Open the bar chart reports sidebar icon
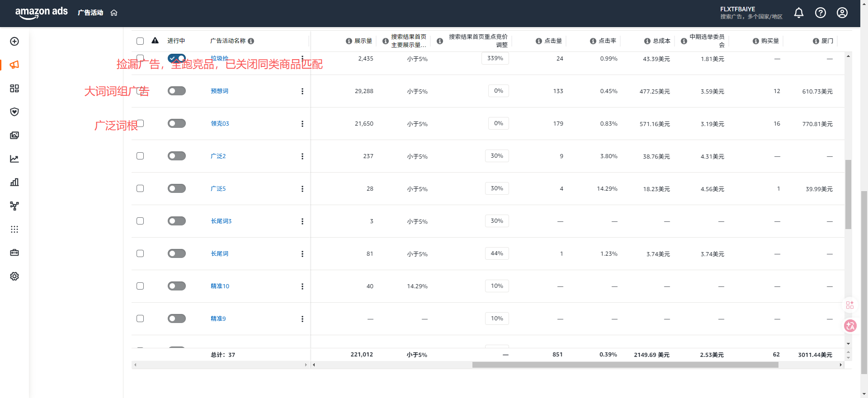Image resolution: width=868 pixels, height=398 pixels. pyautogui.click(x=14, y=183)
